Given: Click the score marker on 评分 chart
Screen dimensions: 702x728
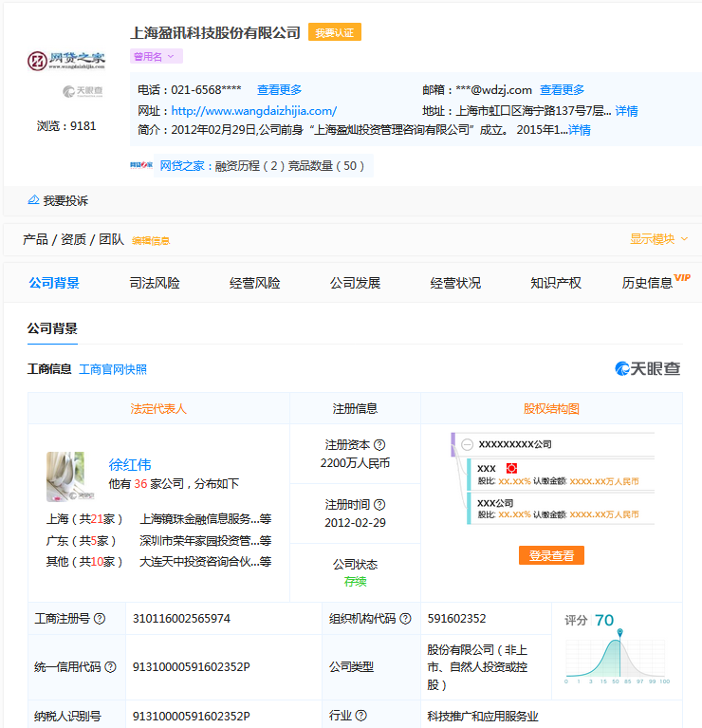Looking at the screenshot, I should click(619, 633).
